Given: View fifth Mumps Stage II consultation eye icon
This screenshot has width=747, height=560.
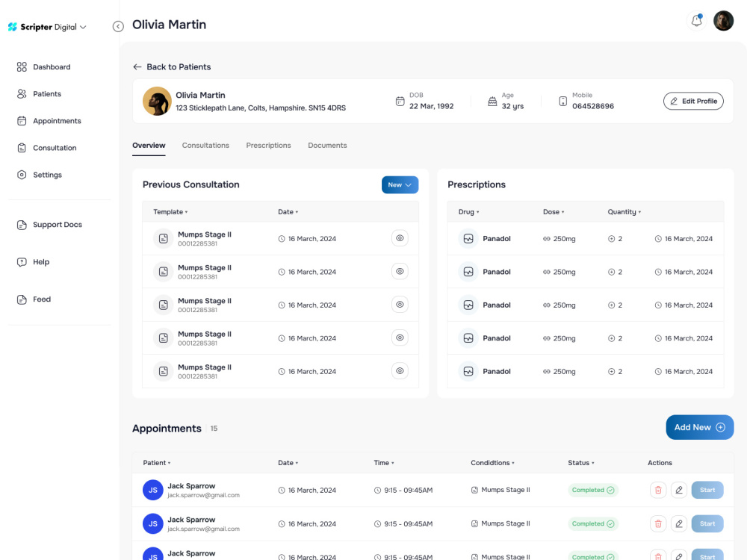Looking at the screenshot, I should pos(400,371).
